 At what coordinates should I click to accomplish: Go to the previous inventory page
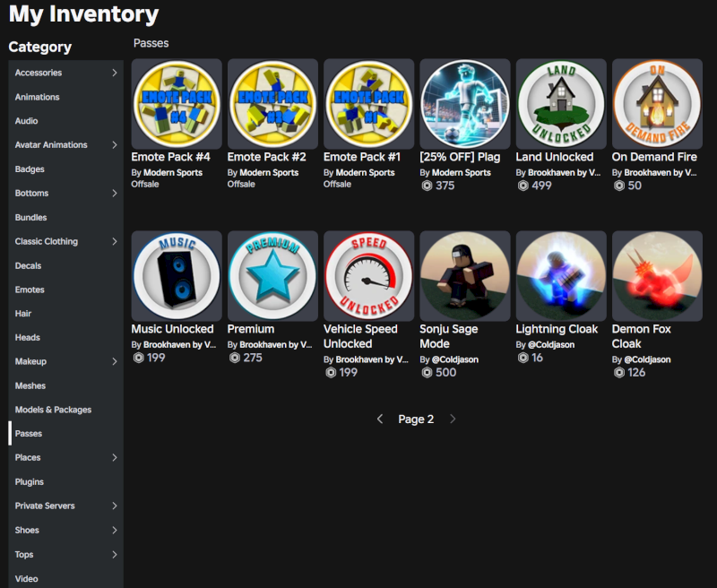(x=379, y=419)
